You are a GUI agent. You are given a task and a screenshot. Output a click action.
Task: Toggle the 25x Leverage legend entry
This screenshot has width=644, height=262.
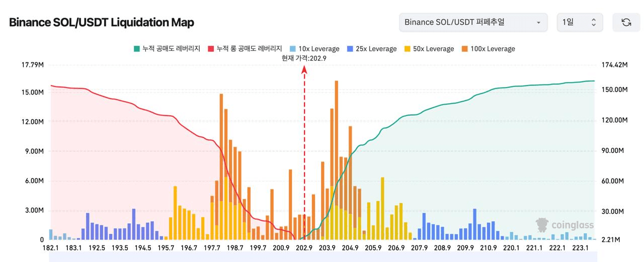372,49
